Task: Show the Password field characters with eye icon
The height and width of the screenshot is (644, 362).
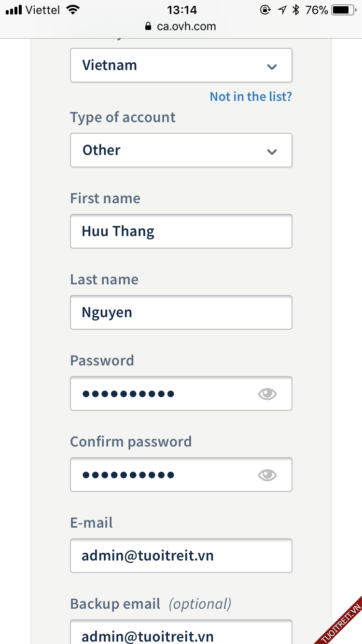Action: tap(267, 394)
